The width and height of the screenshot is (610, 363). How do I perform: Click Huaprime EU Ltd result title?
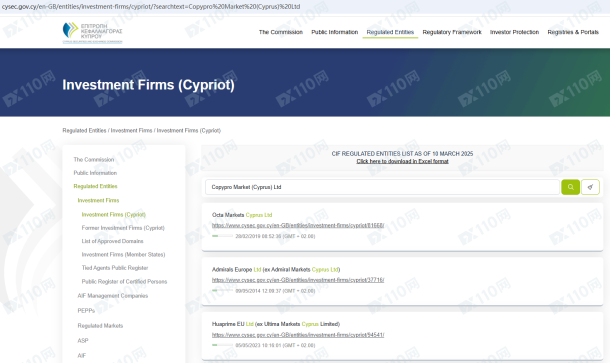click(x=276, y=324)
